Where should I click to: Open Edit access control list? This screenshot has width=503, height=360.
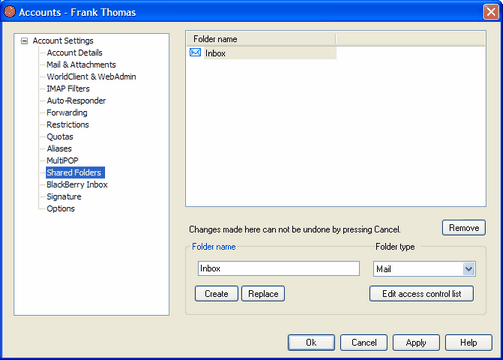(x=421, y=294)
